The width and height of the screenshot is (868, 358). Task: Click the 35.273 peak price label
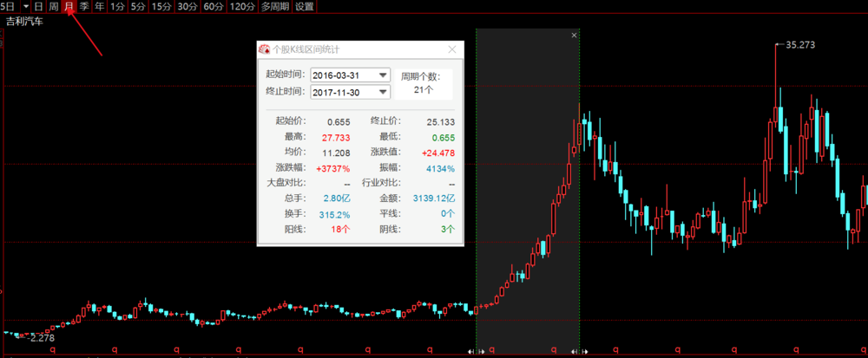click(x=800, y=44)
